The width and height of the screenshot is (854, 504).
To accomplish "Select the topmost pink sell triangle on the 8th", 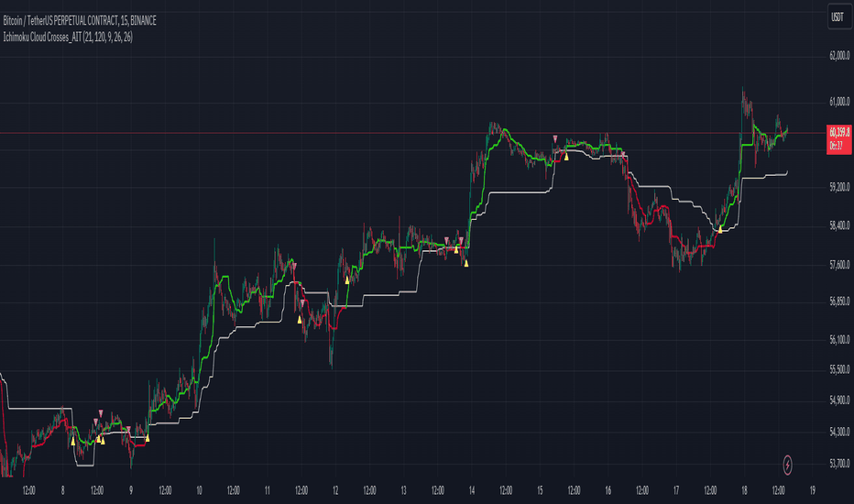I will click(x=101, y=413).
